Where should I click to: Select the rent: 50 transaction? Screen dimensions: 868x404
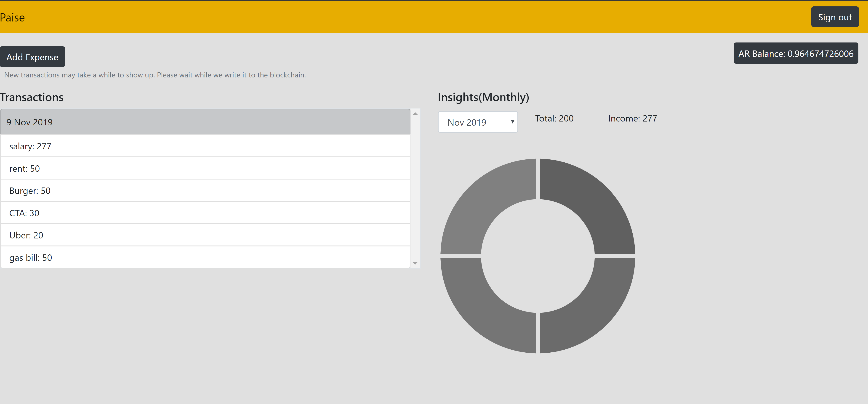point(205,169)
